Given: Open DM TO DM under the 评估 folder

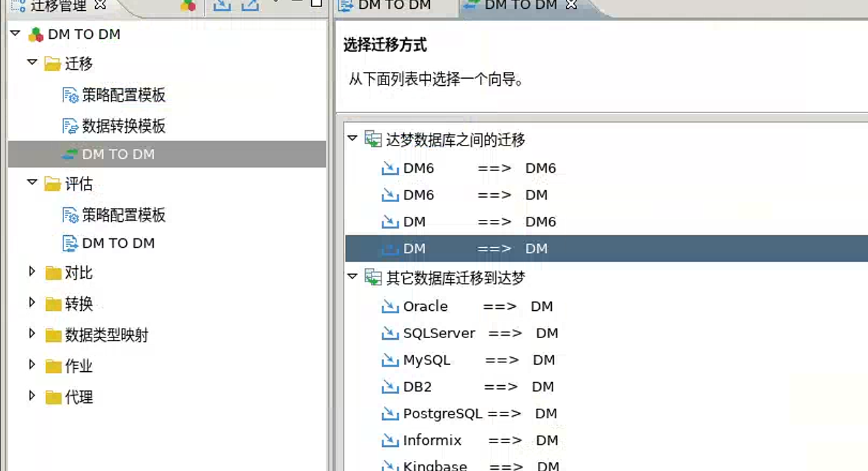Looking at the screenshot, I should [109, 243].
